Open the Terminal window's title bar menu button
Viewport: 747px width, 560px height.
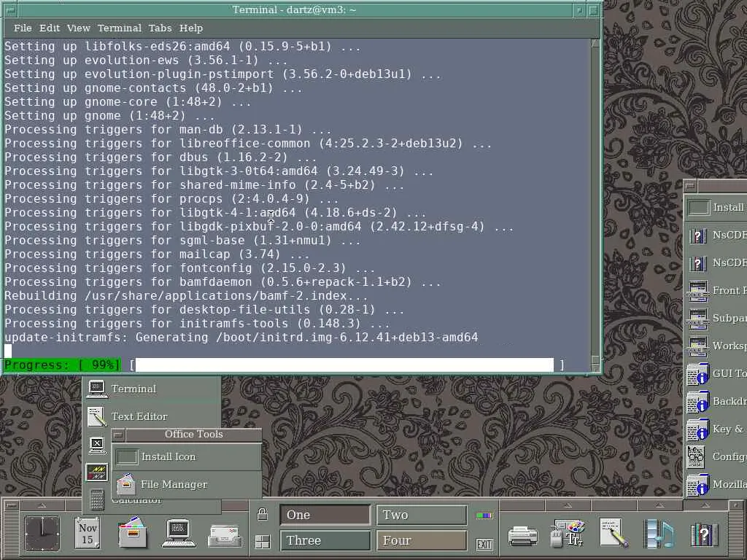9,10
